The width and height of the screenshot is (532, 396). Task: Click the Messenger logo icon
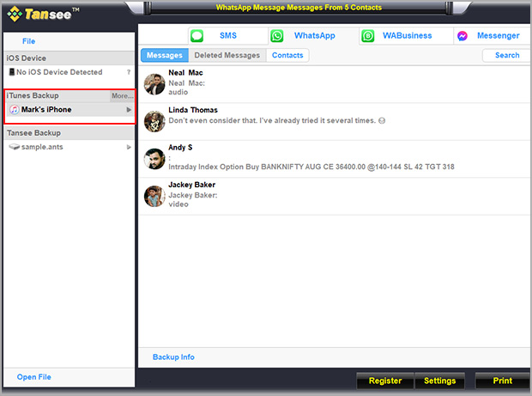pos(462,36)
